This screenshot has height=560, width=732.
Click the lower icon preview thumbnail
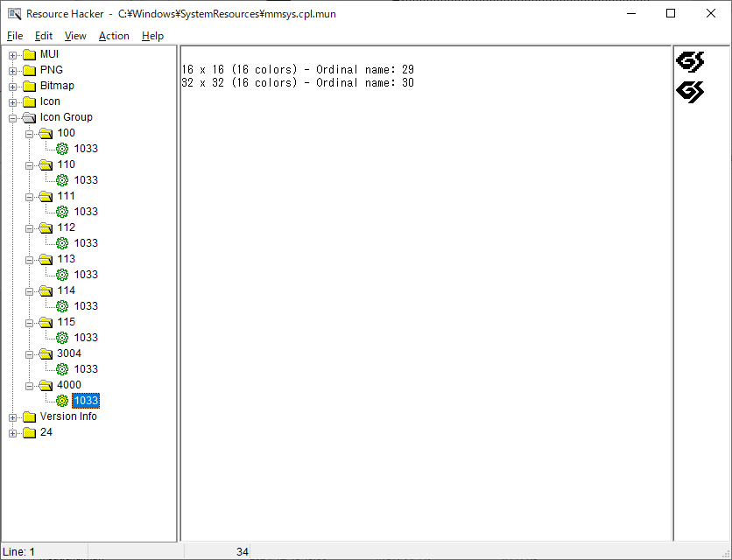(x=690, y=92)
